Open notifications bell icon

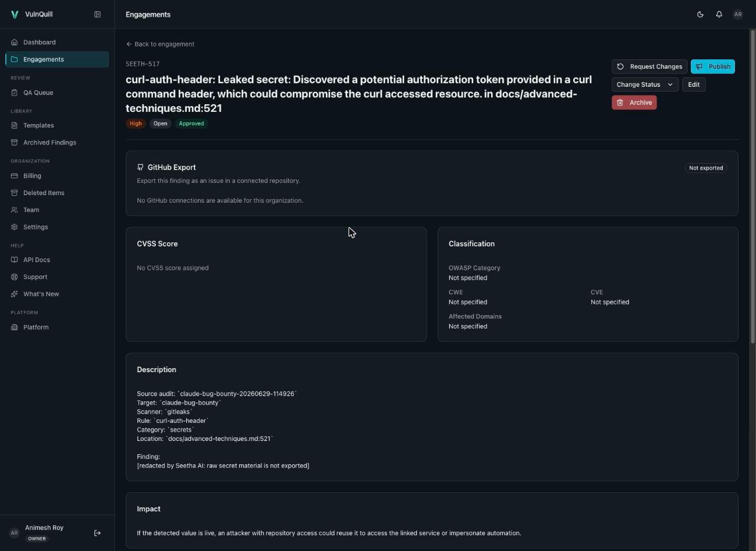pos(719,15)
